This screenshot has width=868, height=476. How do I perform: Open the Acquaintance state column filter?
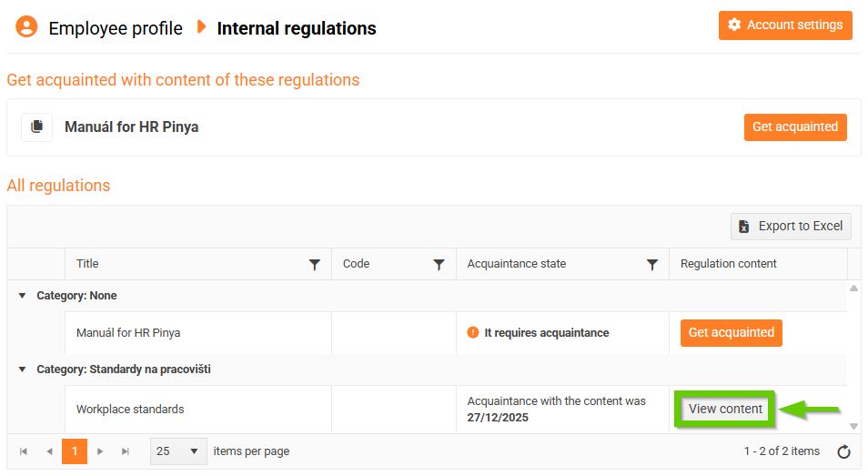click(652, 265)
